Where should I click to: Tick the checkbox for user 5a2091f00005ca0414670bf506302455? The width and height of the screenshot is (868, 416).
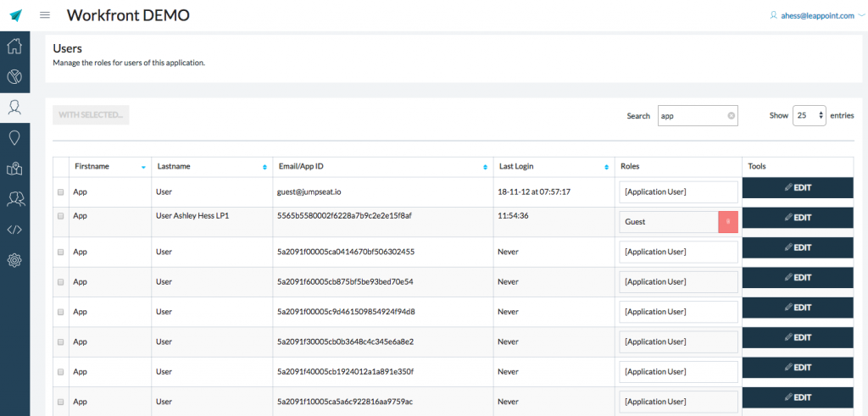pyautogui.click(x=60, y=252)
